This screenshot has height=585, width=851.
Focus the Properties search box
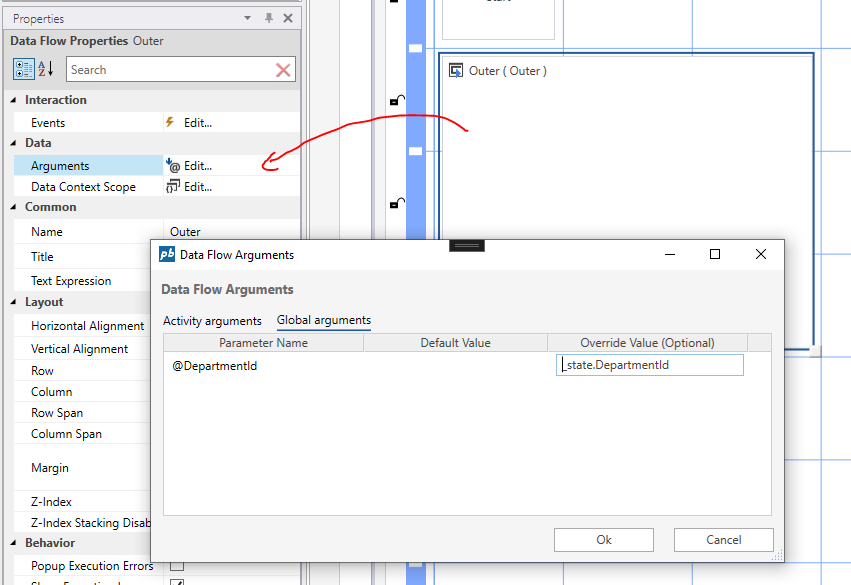click(x=168, y=70)
